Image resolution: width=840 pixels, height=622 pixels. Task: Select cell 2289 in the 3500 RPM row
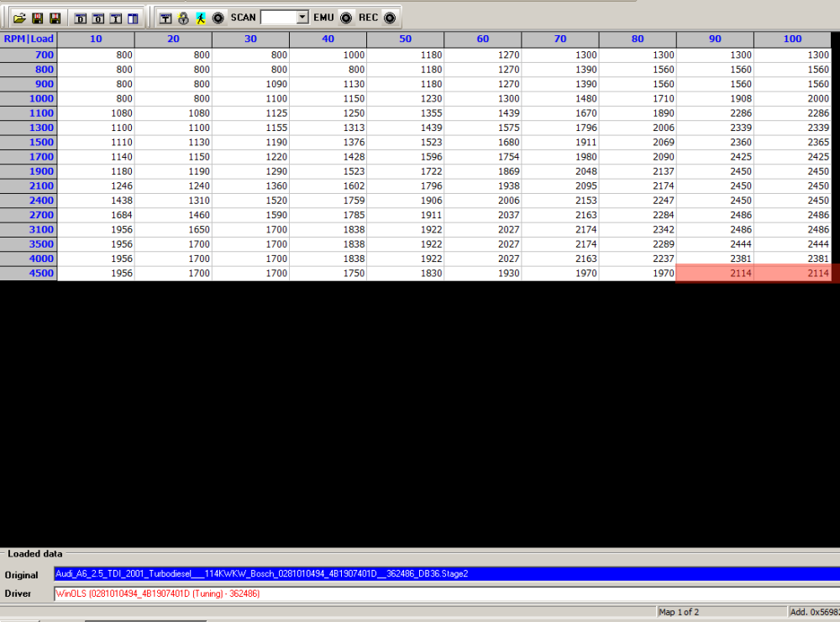click(x=638, y=244)
